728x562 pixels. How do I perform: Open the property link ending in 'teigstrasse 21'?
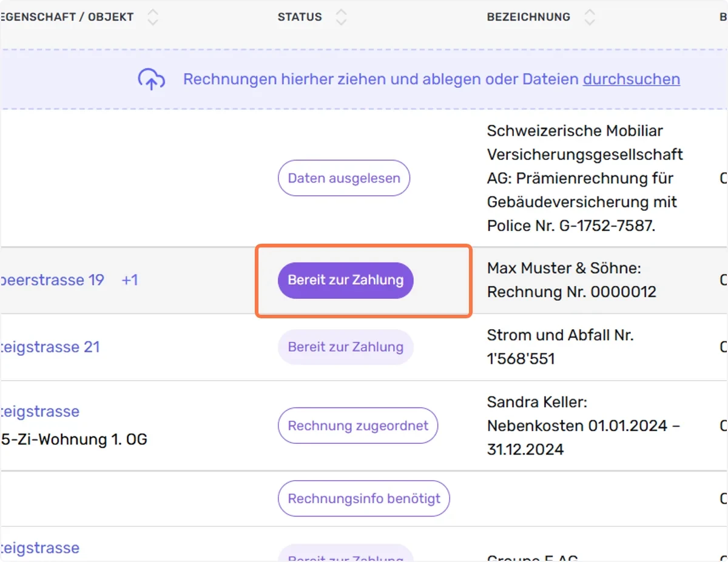50,347
